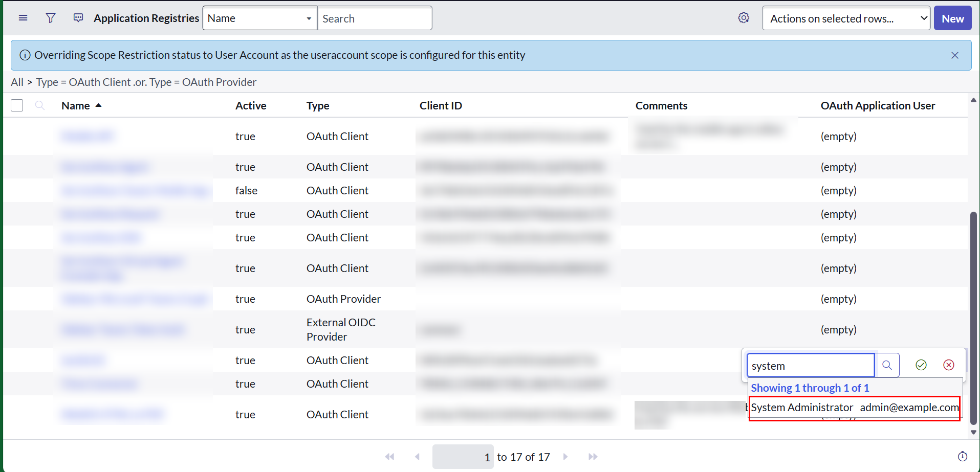980x472 pixels.
Task: Go to the first page of results
Action: [x=390, y=457]
